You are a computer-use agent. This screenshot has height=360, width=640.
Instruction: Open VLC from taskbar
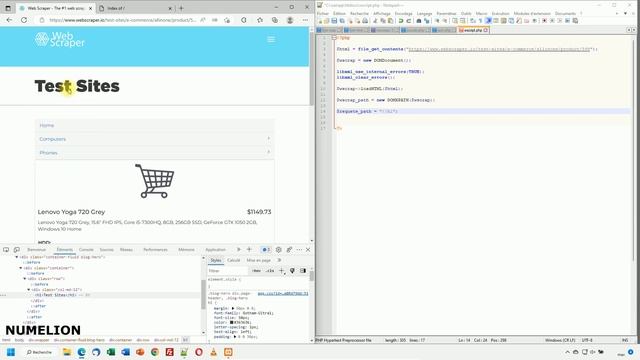[x=213, y=352]
